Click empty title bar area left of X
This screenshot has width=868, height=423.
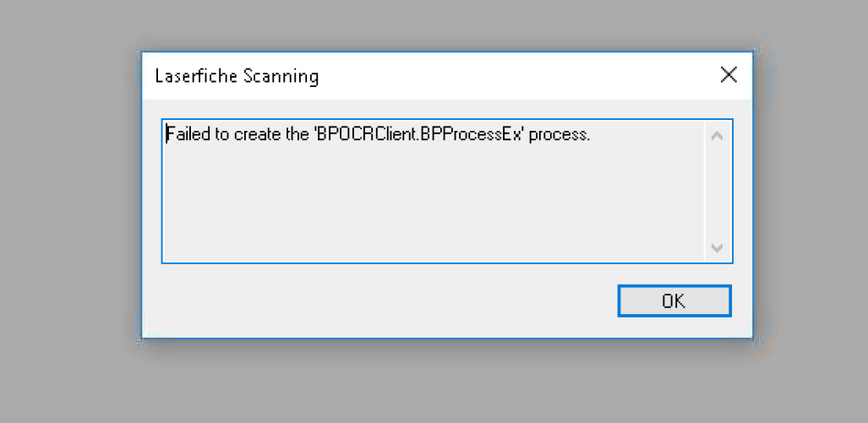pos(507,76)
